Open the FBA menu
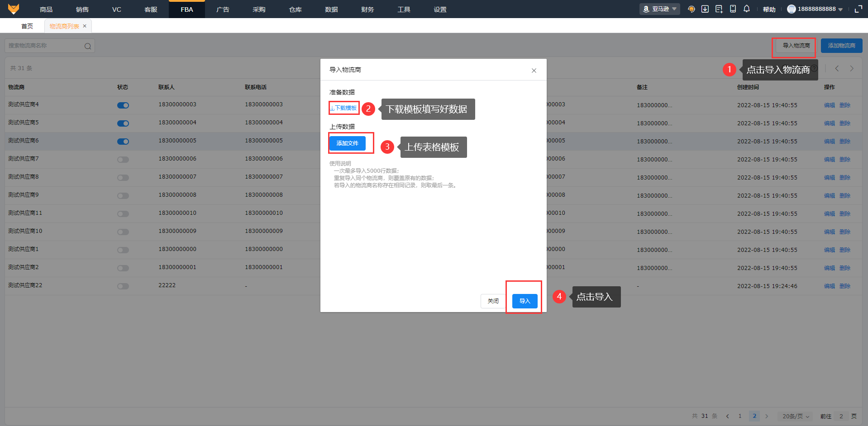 coord(187,9)
